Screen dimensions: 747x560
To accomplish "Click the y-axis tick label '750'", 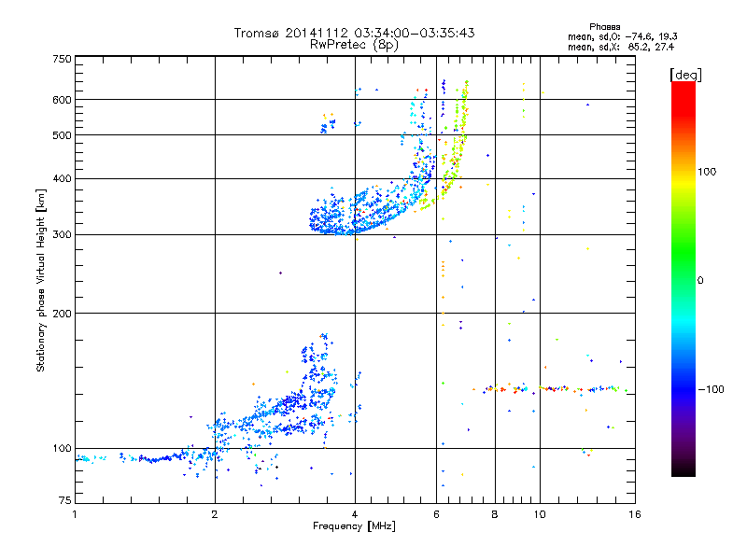I will [x=62, y=59].
